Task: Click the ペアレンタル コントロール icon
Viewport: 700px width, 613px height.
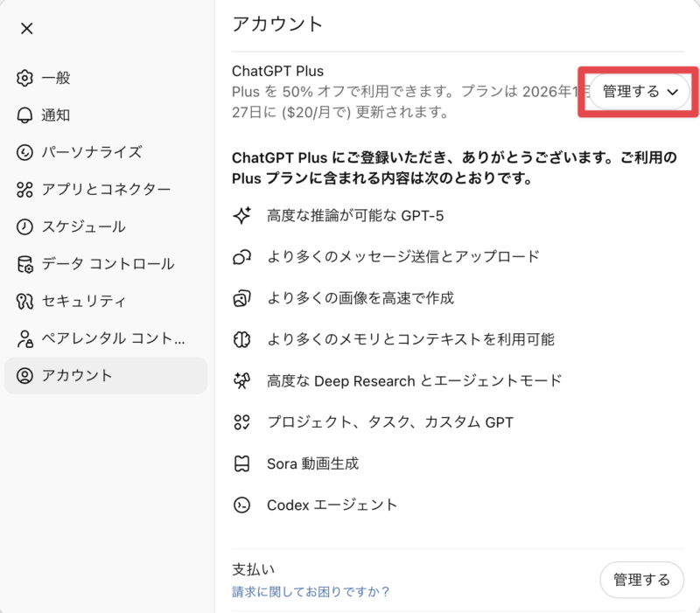Action: [24, 338]
